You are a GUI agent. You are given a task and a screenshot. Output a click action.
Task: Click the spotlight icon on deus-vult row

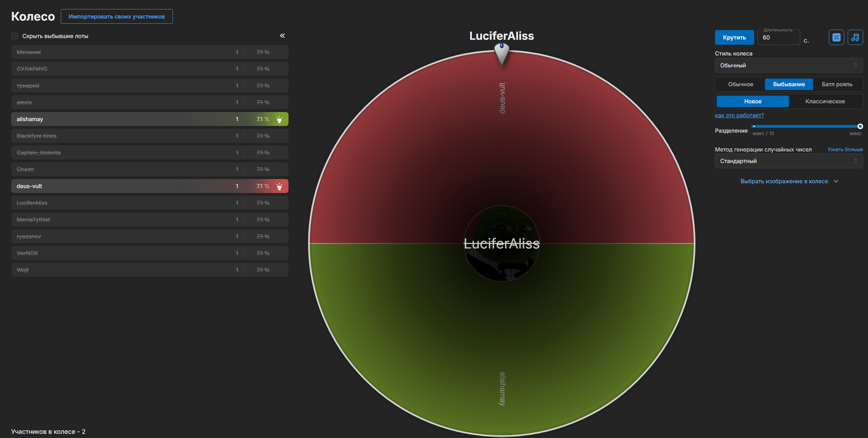[x=279, y=186]
